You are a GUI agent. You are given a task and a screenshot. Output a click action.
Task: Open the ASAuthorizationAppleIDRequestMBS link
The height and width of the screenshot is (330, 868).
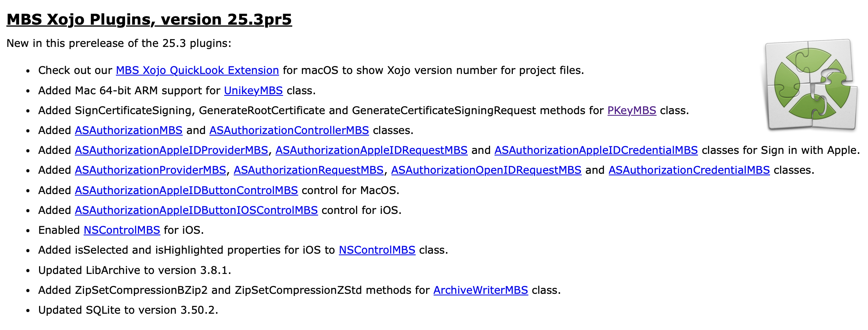click(x=371, y=150)
